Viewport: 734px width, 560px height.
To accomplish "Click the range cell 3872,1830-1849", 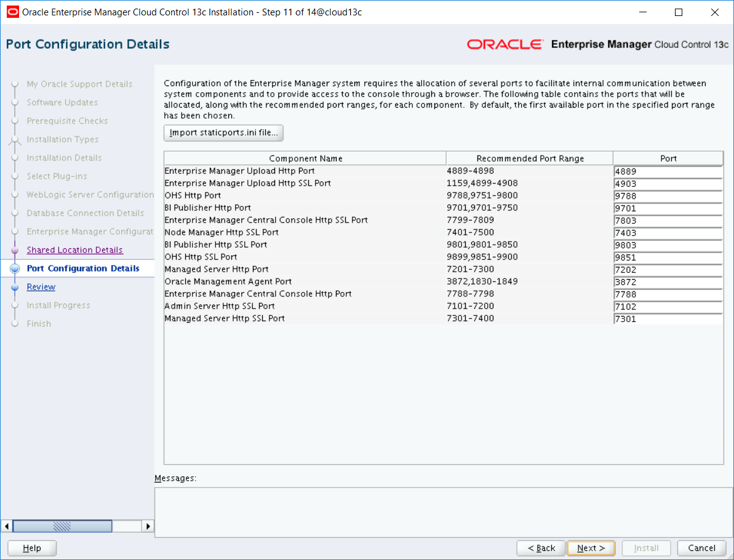I will coord(482,281).
